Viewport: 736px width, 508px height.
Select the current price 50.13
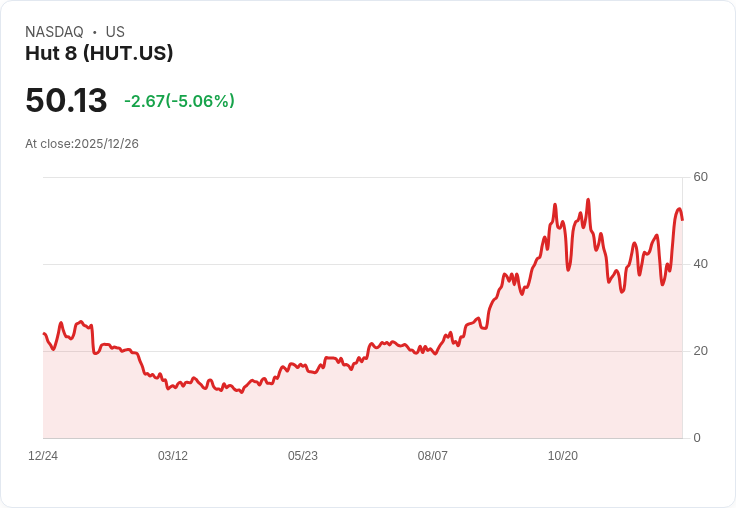click(66, 100)
